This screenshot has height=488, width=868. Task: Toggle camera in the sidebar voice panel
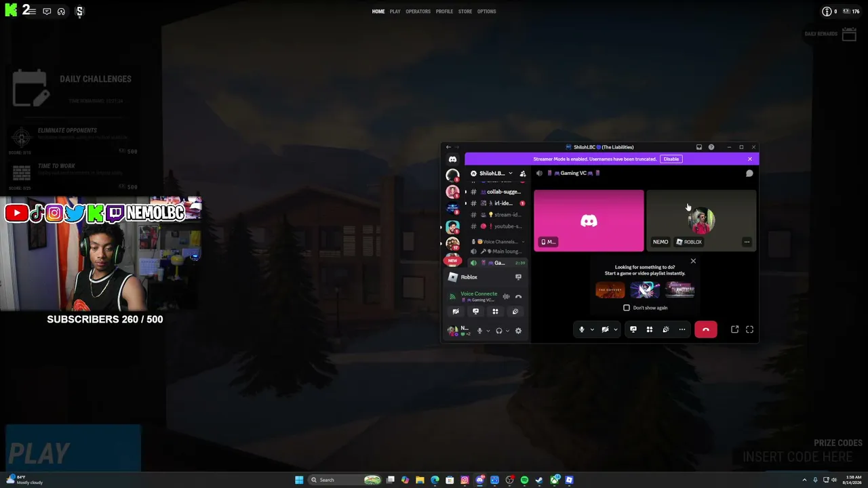[x=456, y=312]
